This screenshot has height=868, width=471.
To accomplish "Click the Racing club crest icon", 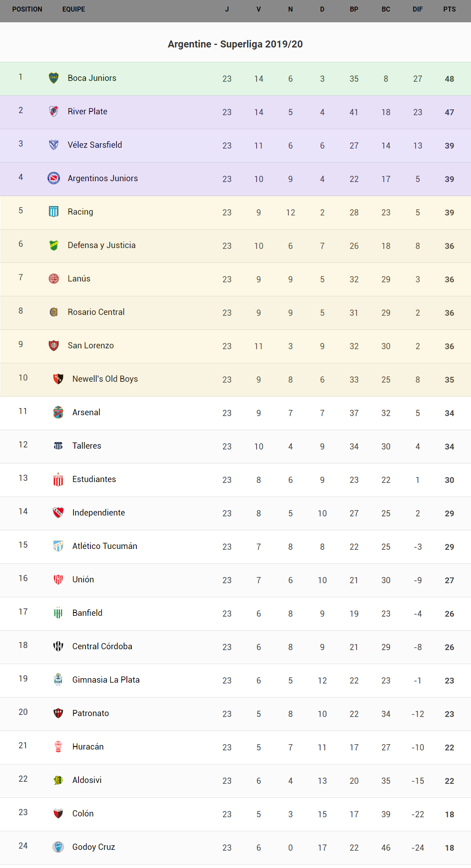I will tap(54, 212).
